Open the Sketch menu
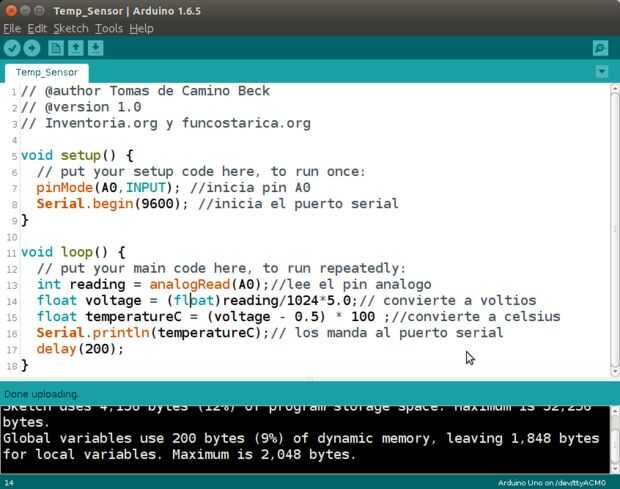Viewport: 620px width, 489px height. (71, 28)
